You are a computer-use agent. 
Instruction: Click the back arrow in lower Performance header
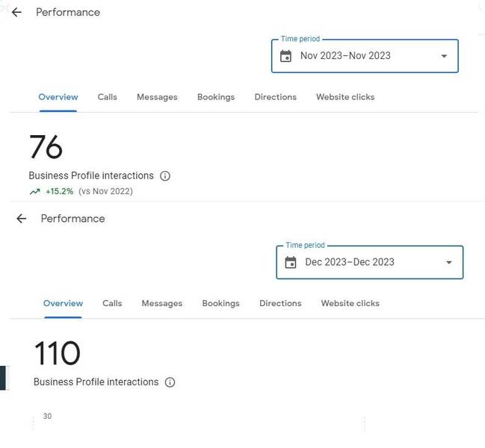(x=22, y=219)
